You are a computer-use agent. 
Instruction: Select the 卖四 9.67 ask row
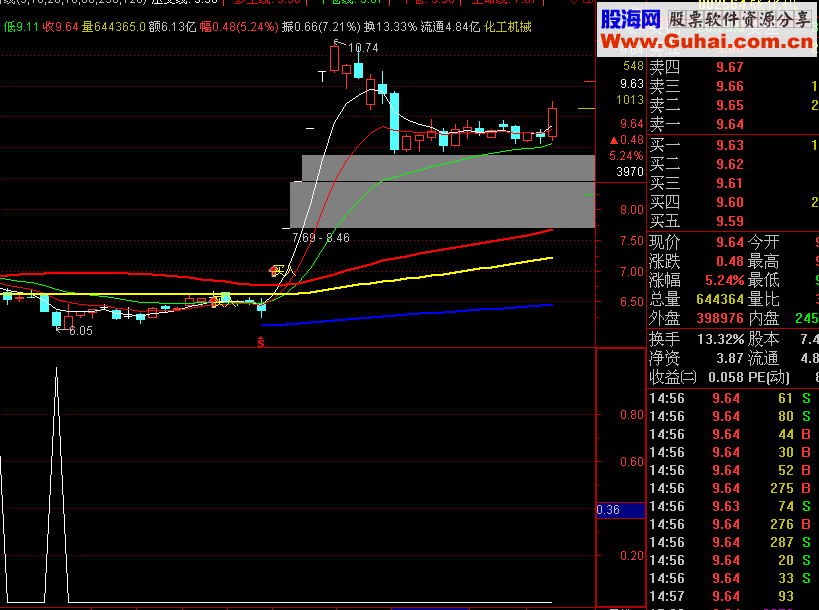(x=733, y=67)
